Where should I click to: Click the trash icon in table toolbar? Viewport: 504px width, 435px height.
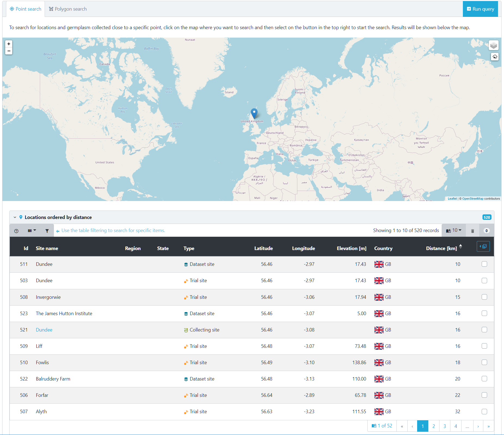click(x=472, y=231)
